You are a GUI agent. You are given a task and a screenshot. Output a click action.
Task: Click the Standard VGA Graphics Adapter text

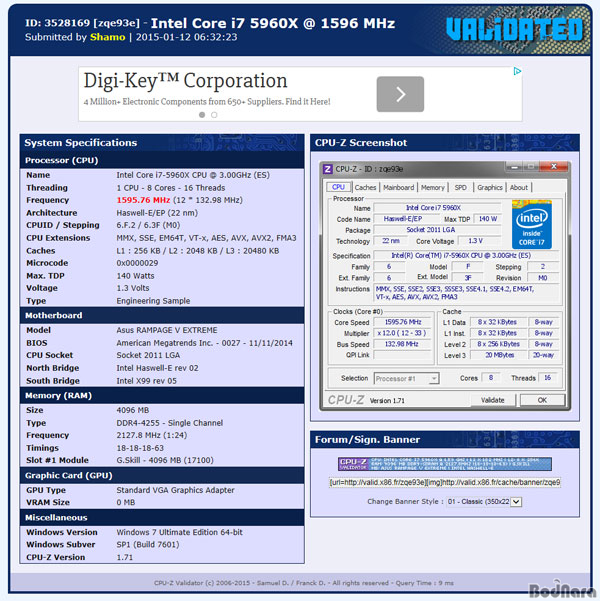[x=175, y=490]
